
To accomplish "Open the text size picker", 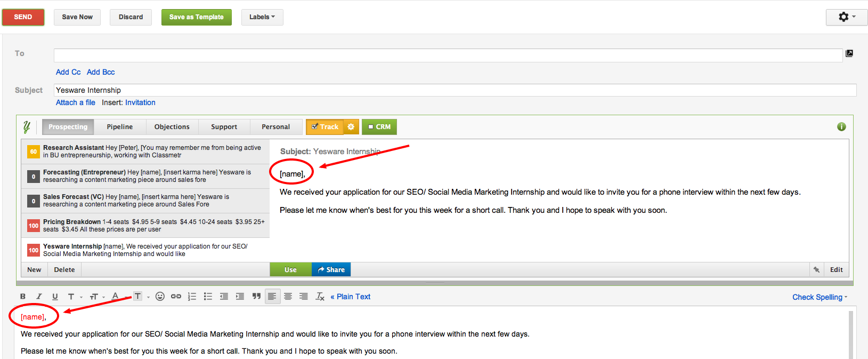I will click(97, 297).
